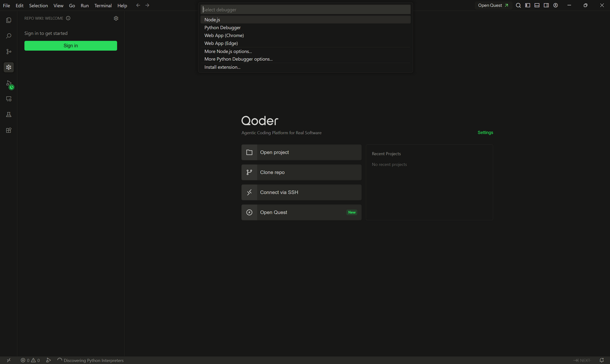The height and width of the screenshot is (364, 610).
Task: Focus the Select debugger input field
Action: (x=305, y=10)
